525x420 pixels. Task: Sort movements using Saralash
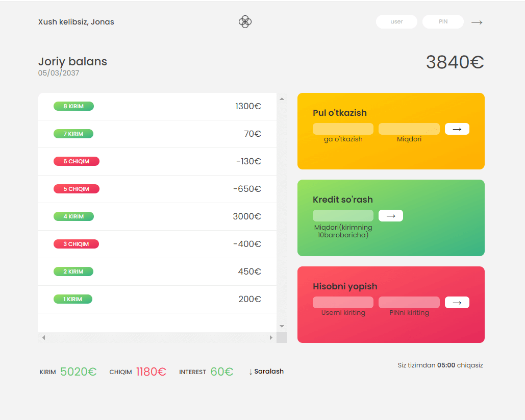266,372
